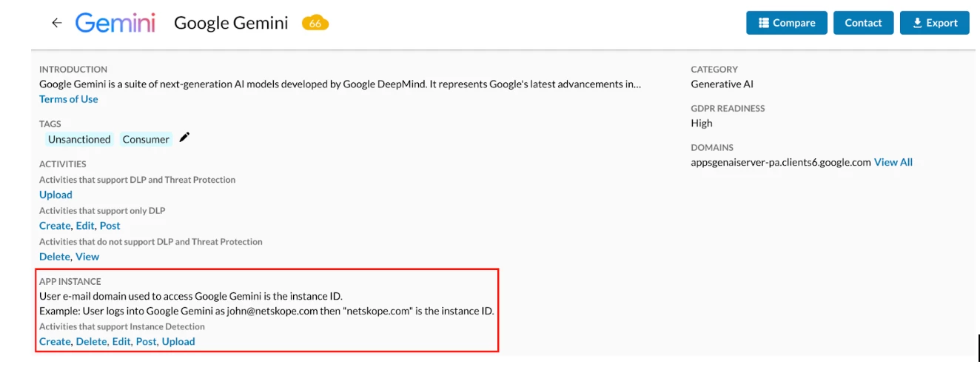This screenshot has width=980, height=367.
Task: Select the Consumer tag
Action: pos(146,139)
